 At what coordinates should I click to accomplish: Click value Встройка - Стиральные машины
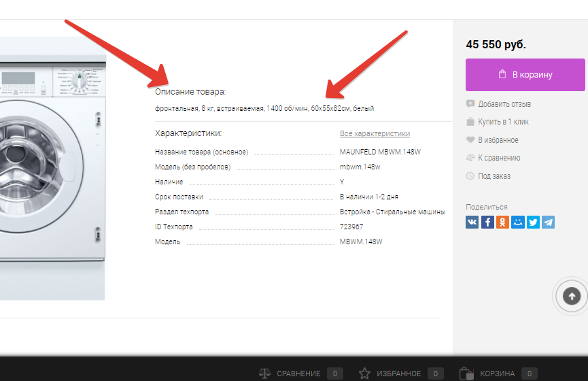393,212
